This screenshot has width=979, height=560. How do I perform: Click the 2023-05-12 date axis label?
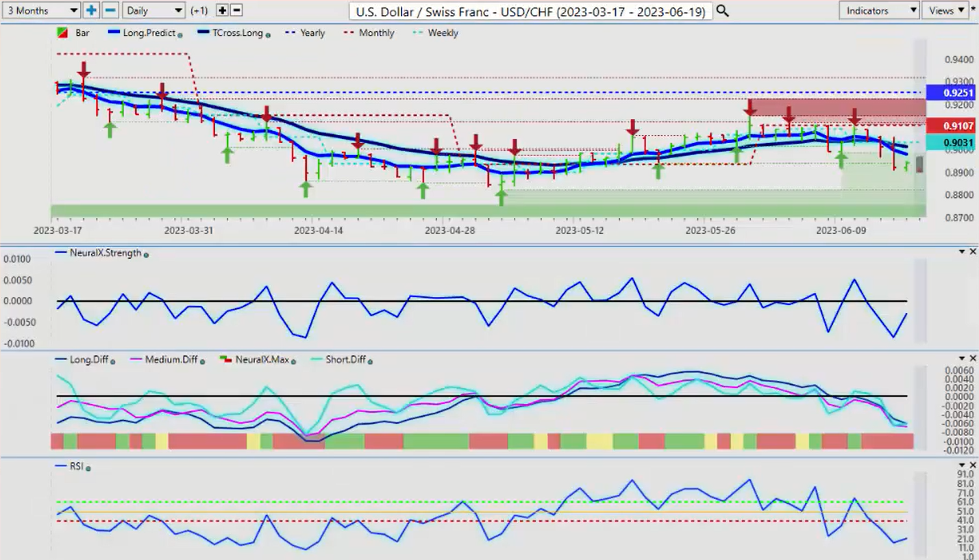coord(580,231)
